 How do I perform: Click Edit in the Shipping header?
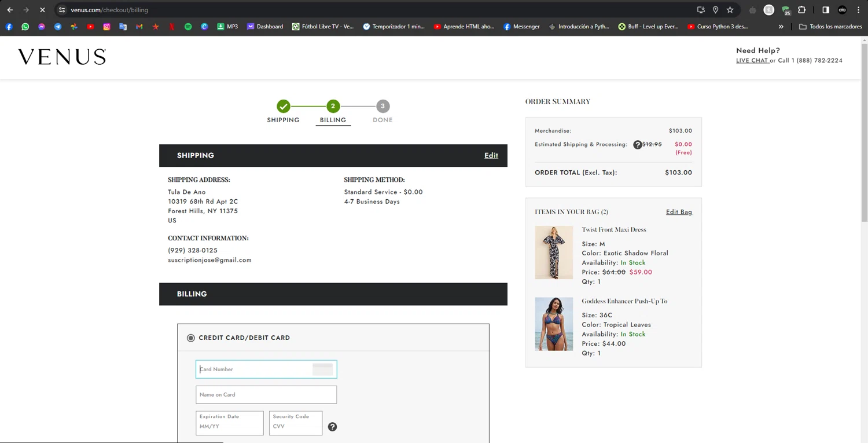pyautogui.click(x=491, y=155)
